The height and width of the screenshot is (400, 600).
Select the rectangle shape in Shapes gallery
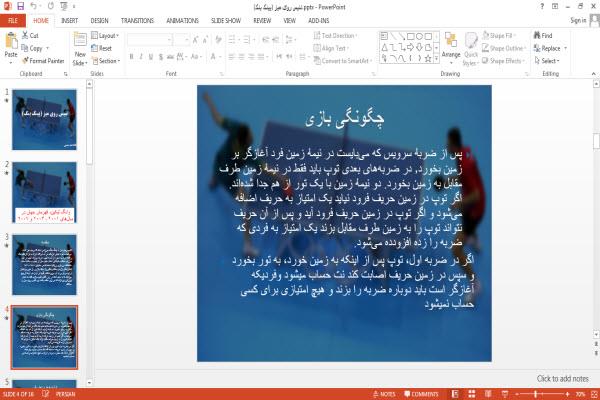411,36
